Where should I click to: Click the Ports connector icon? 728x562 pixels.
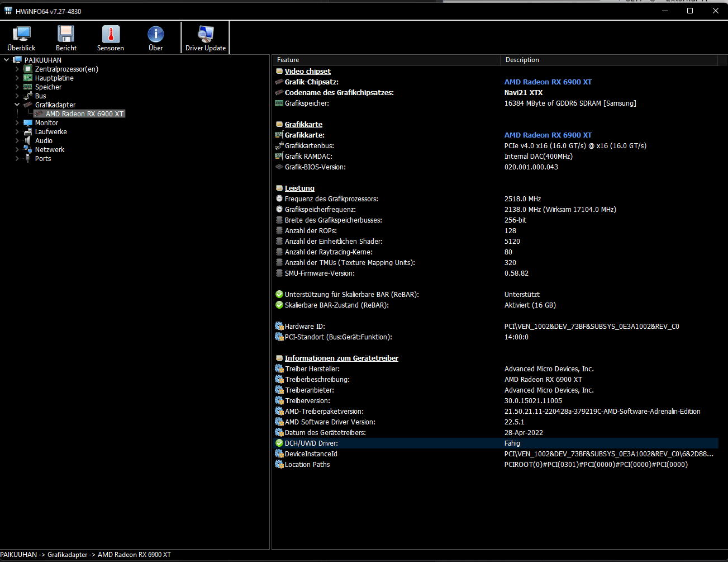(28, 158)
